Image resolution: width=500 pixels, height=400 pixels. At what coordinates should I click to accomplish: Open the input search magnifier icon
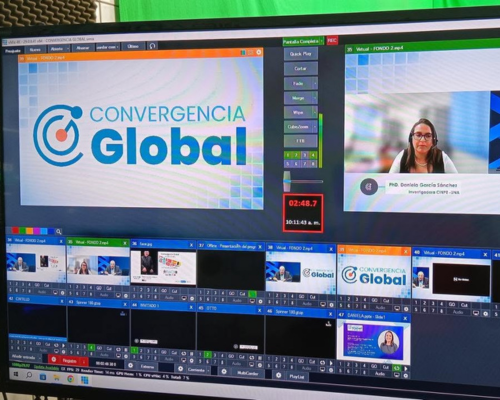coord(59,231)
